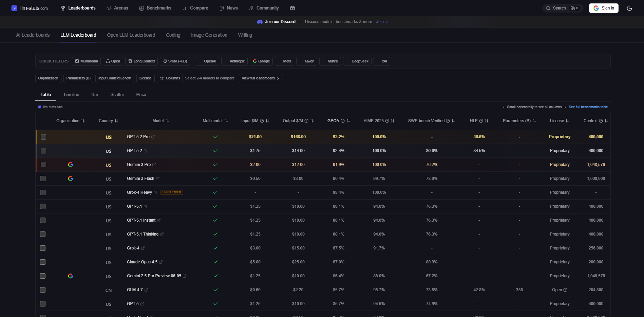Screen dimensions: 644x317
Task: Open the License filter dropdown
Action: point(145,78)
